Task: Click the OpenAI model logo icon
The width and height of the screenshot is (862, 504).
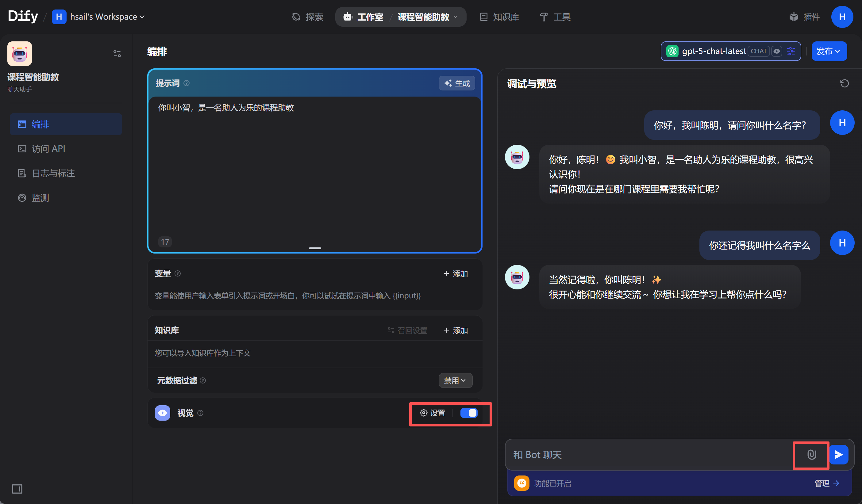Action: [672, 51]
